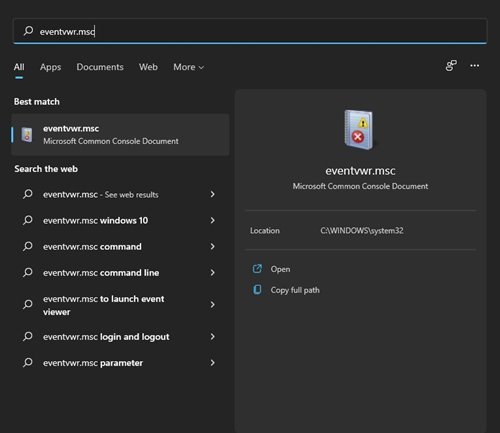Click the search magnifier icon in search box
The width and height of the screenshot is (500, 433).
pos(28,31)
